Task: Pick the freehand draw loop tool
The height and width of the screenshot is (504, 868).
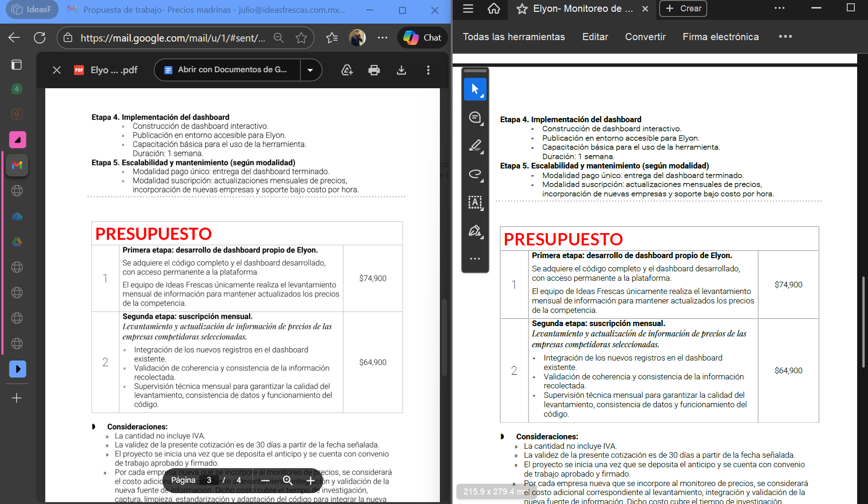Action: point(475,174)
